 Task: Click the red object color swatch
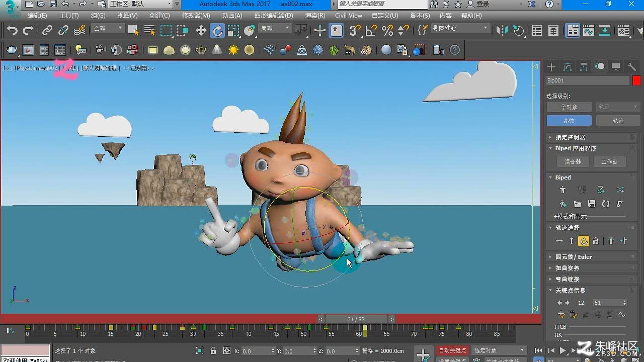tap(636, 80)
